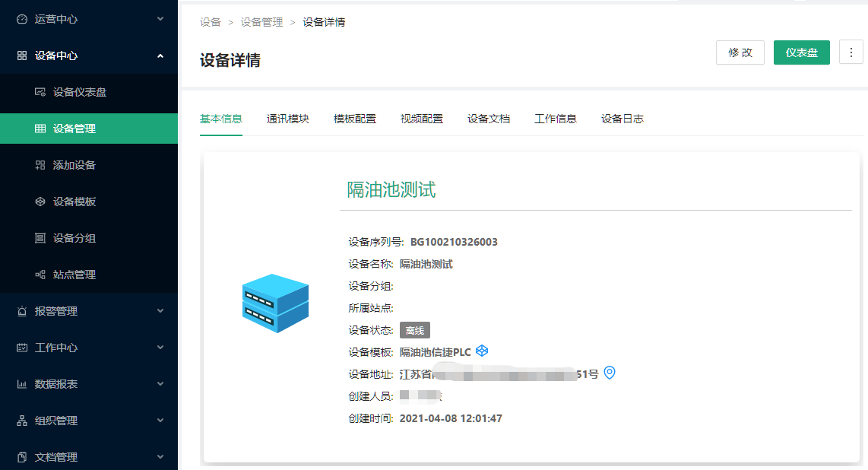
Task: Click the blue server device image
Action: 275,303
